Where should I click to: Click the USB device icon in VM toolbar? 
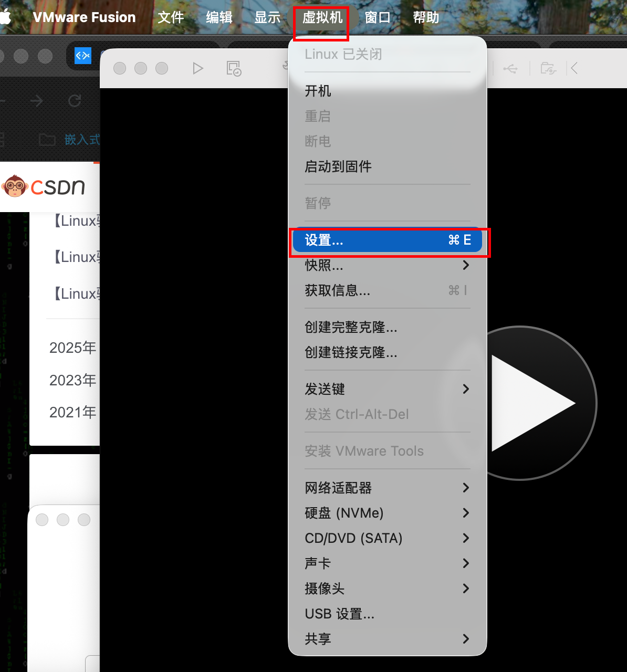point(510,68)
